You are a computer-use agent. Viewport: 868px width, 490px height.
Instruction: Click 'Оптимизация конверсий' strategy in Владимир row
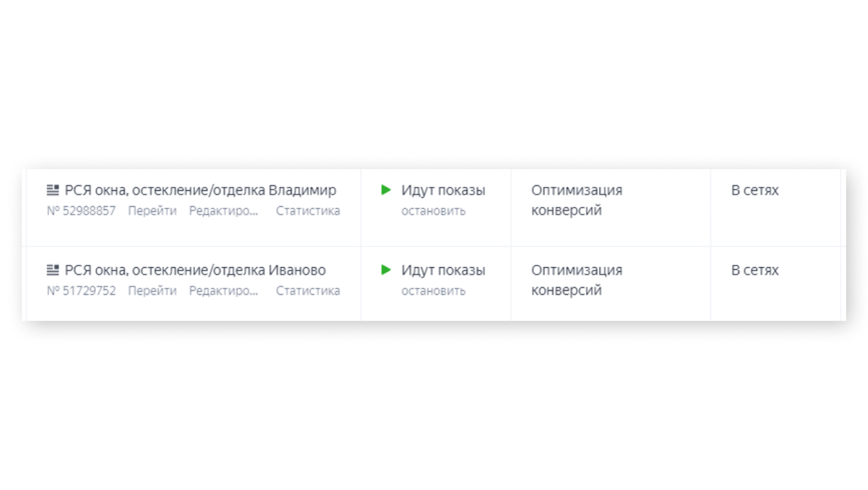(x=577, y=200)
